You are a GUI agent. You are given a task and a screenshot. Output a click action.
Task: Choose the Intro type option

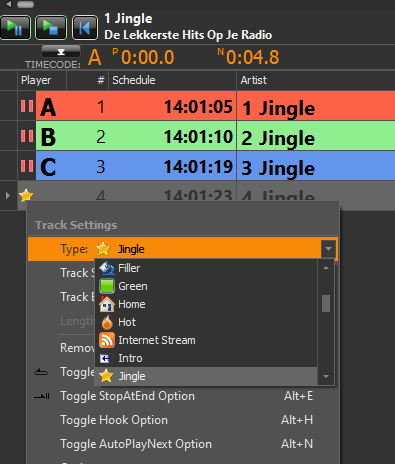[x=206, y=358]
